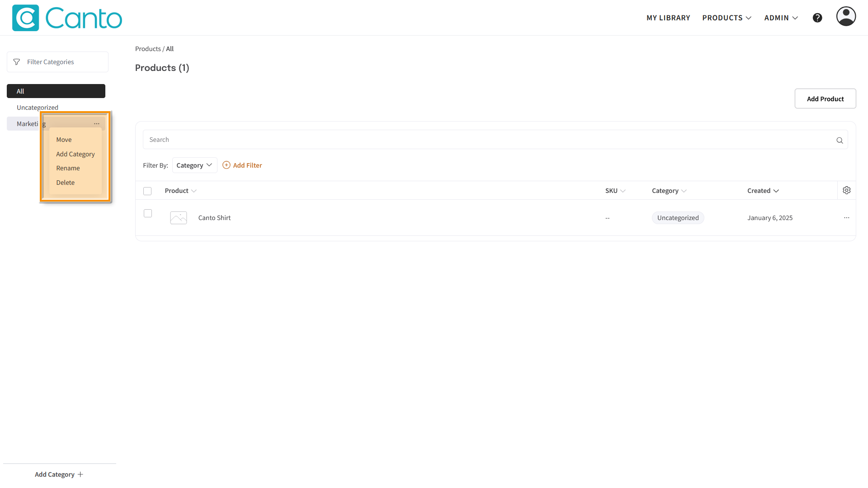This screenshot has width=868, height=488.
Task: Click the Marketing category ellipsis icon
Action: 97,123
